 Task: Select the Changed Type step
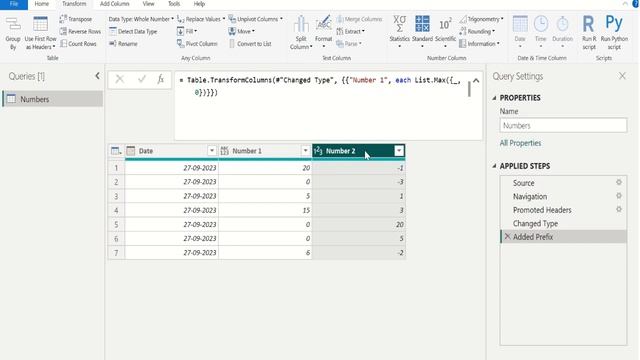pyautogui.click(x=563, y=223)
